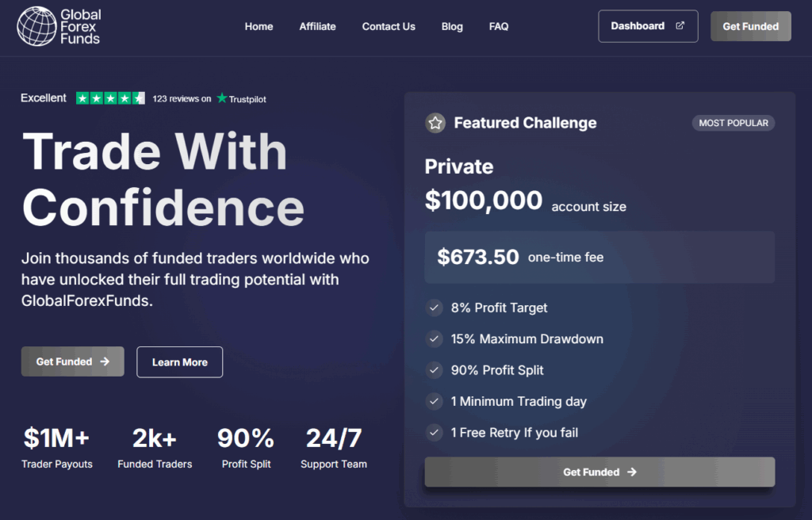Click Get Funded button in top header
This screenshot has height=520, width=812.
coord(750,26)
